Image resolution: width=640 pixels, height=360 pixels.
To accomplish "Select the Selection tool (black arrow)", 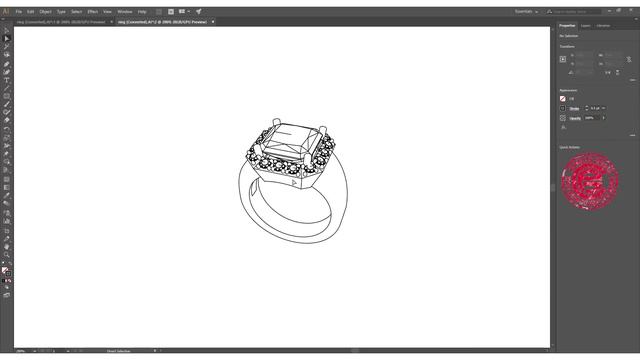I will (x=7, y=31).
